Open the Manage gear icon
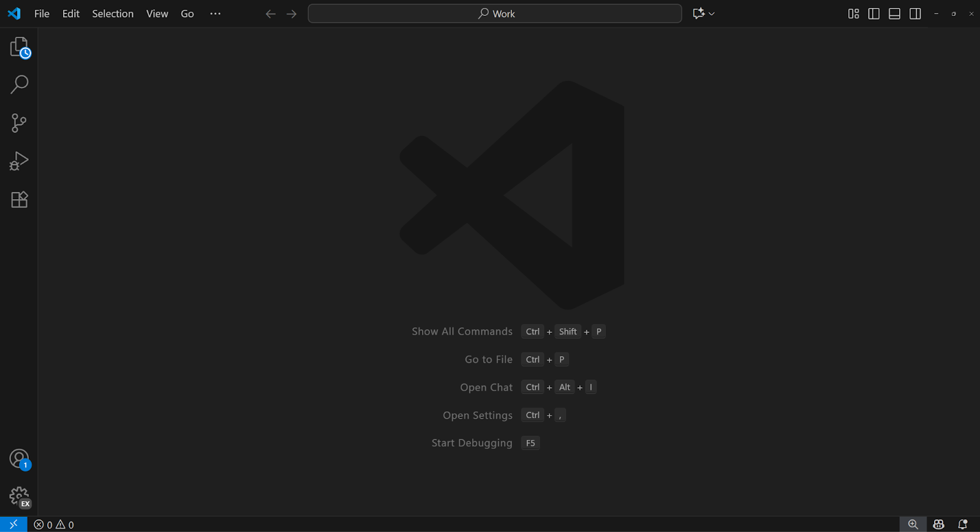This screenshot has height=532, width=980. [19, 496]
